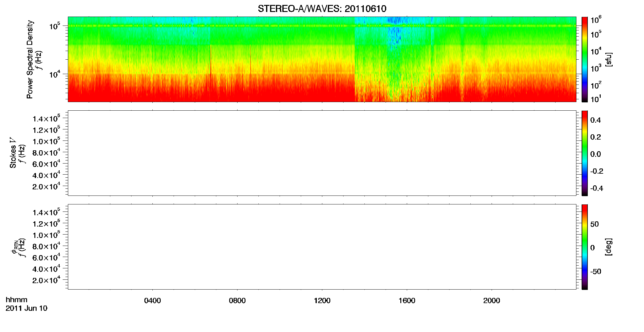Image resolution: width=644 pixels, height=332 pixels.
Task: Click the 1600 time tick label
Action: coord(407,301)
